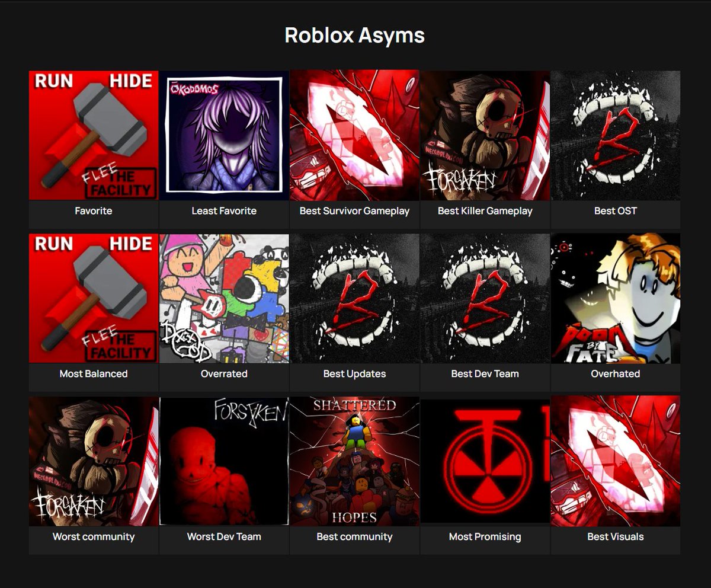Open the Doom by Fate image above Overhated
This screenshot has height=588, width=711.
point(616,298)
